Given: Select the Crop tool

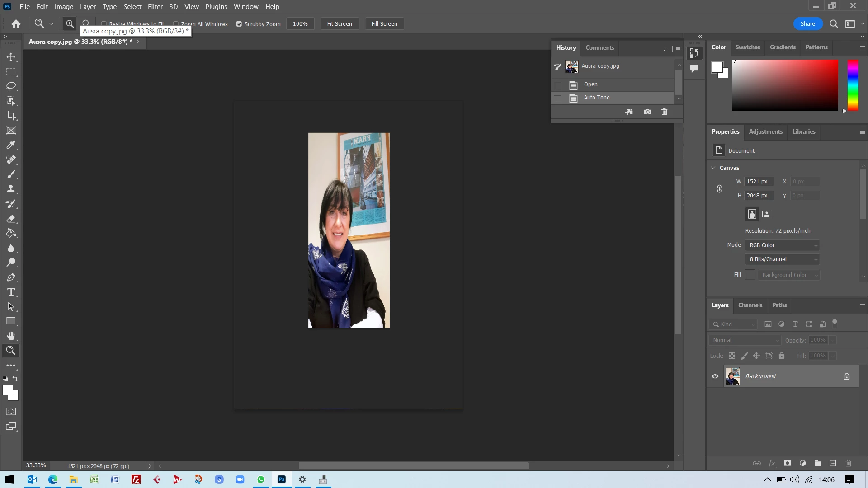Looking at the screenshot, I should 11,116.
